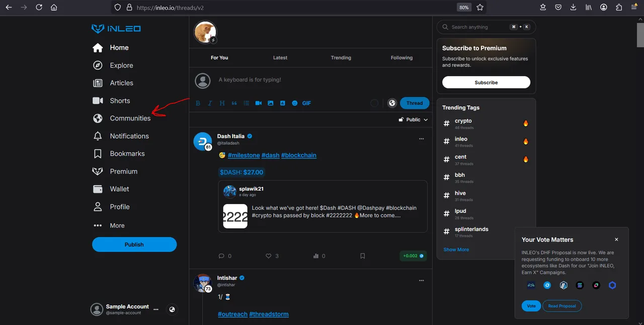Insert a heading in the composer
This screenshot has width=644, height=325.
[222, 103]
